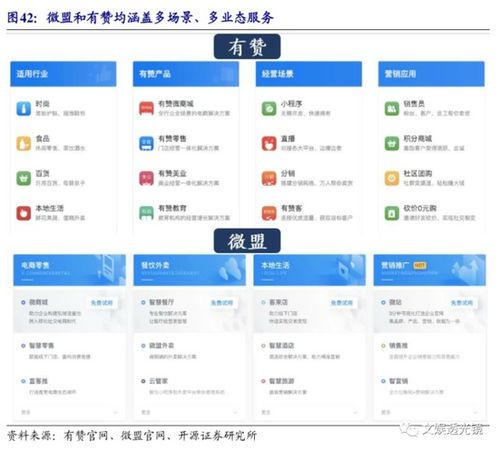Click the 时尚 industry bottle icon
This screenshot has height=451, width=499.
(23, 109)
